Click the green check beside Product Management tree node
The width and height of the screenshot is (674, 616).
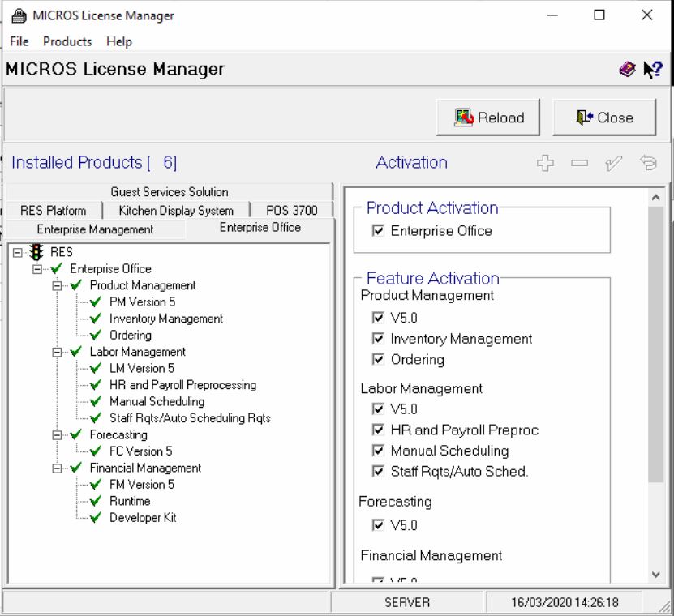tap(76, 285)
